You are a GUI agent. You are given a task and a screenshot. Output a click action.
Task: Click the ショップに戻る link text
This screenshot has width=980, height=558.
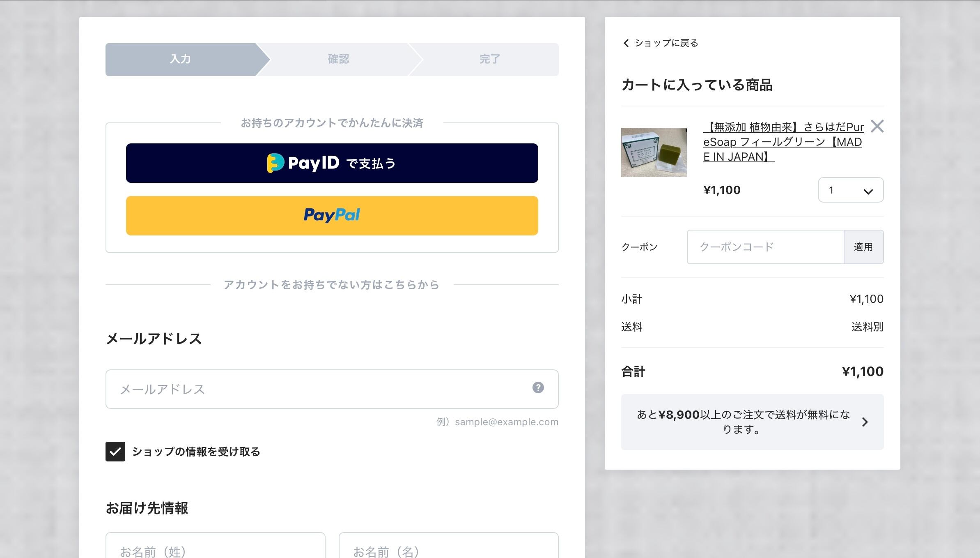tap(666, 43)
